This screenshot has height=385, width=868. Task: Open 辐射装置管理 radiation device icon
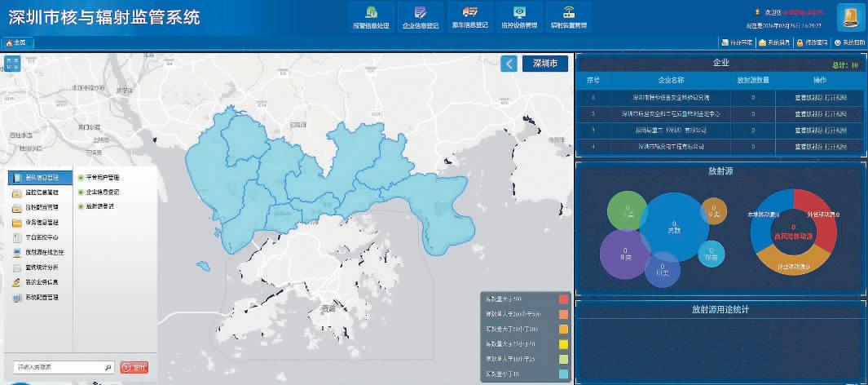(x=568, y=13)
